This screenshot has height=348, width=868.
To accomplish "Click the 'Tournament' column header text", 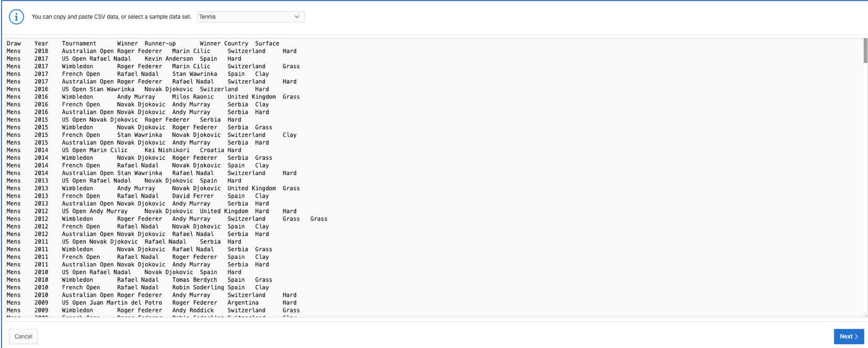I will tap(79, 43).
